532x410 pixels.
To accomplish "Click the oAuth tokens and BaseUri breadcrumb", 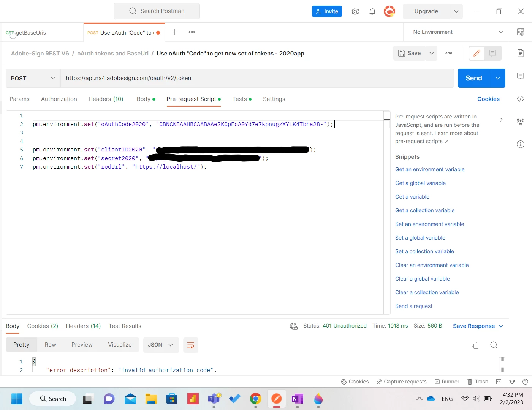I will 113,54.
